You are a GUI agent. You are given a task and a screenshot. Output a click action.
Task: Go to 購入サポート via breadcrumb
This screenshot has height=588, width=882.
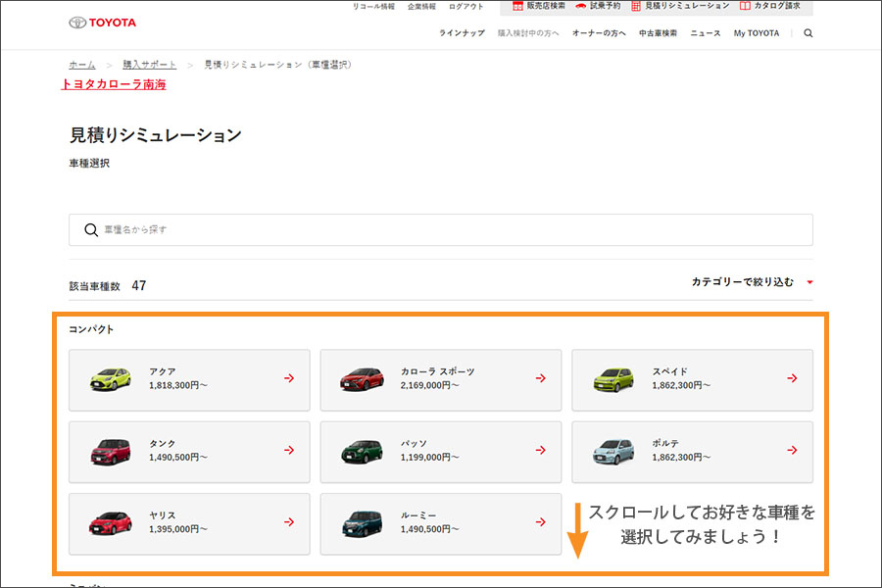coord(150,65)
